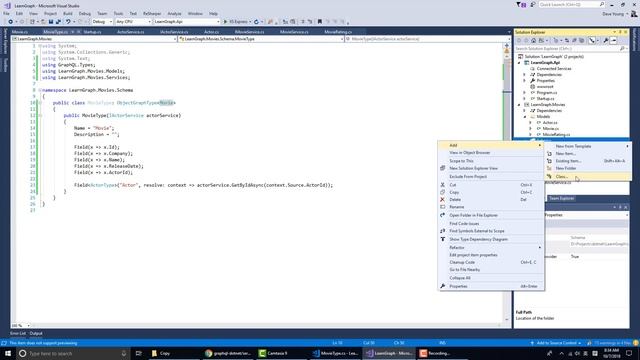Select LearnGraph.Movies project node
The height and width of the screenshot is (360, 640).
click(548, 104)
